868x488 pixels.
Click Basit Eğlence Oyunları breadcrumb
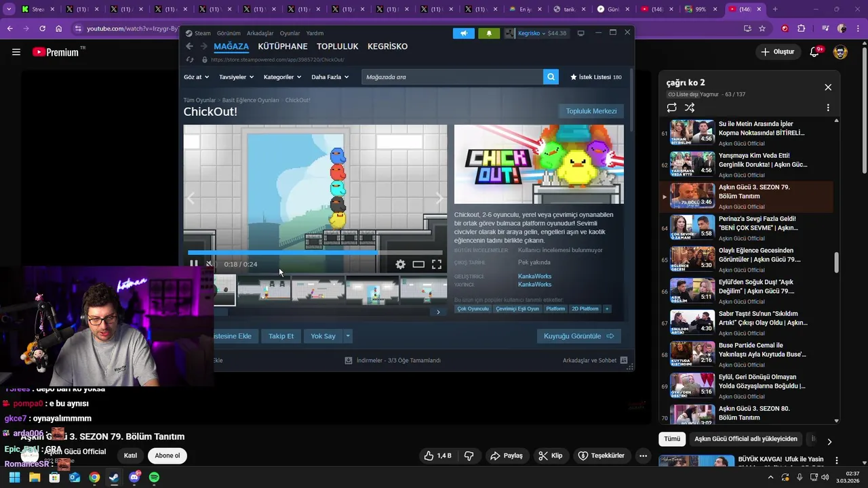pyautogui.click(x=250, y=100)
